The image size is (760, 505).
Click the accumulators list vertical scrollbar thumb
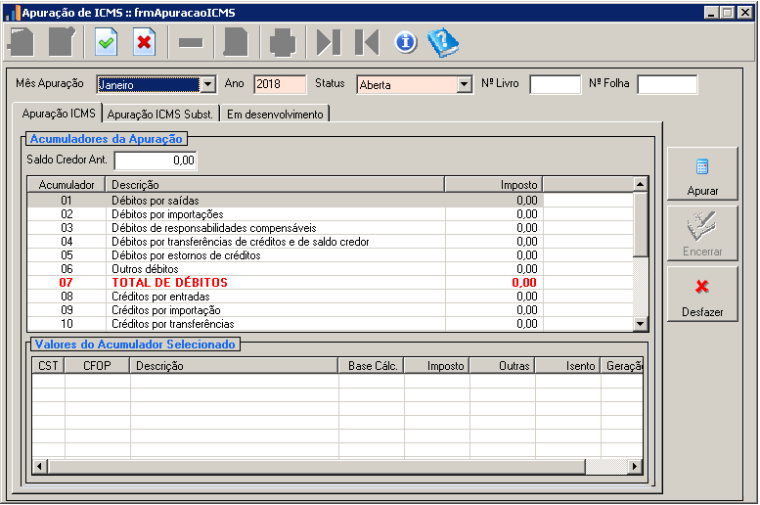pyautogui.click(x=640, y=224)
